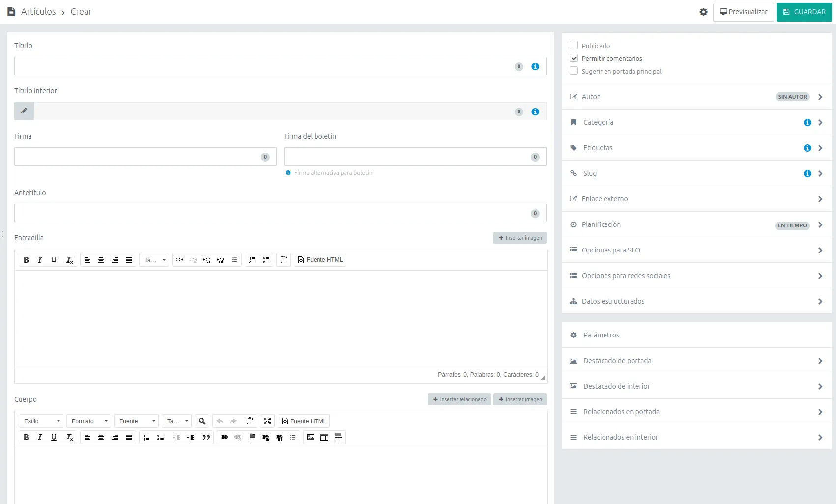Click the info icon in the Título interior field
Screen dimensions: 836x504
pos(535,112)
